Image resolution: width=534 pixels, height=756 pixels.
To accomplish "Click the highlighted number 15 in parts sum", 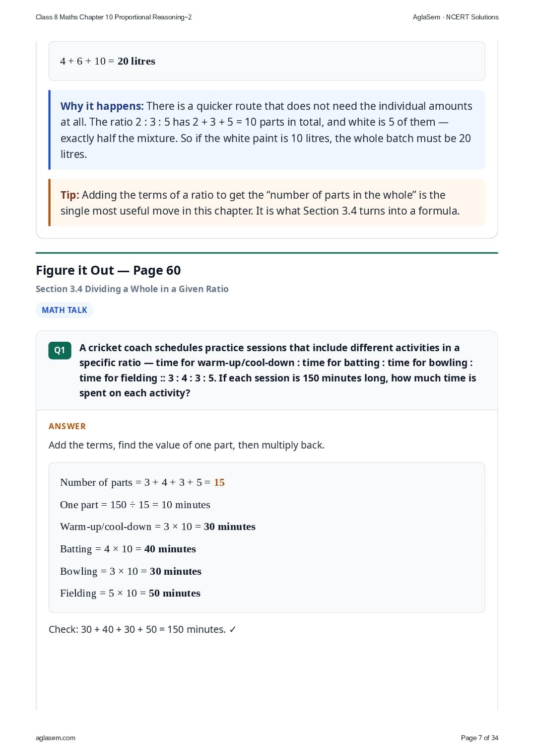I will click(219, 482).
